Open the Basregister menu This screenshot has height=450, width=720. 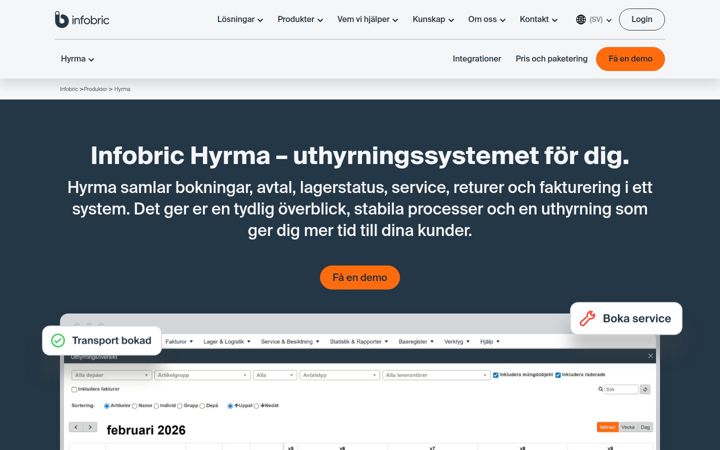416,342
